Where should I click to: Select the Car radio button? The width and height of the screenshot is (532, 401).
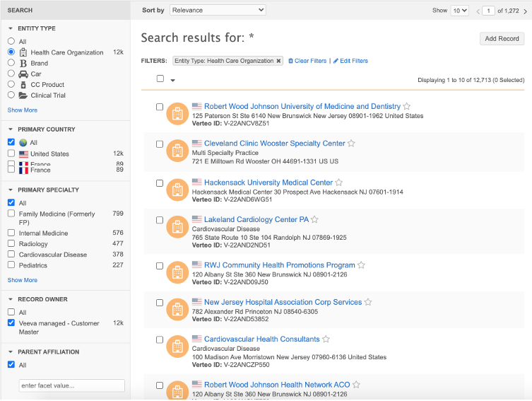click(11, 74)
